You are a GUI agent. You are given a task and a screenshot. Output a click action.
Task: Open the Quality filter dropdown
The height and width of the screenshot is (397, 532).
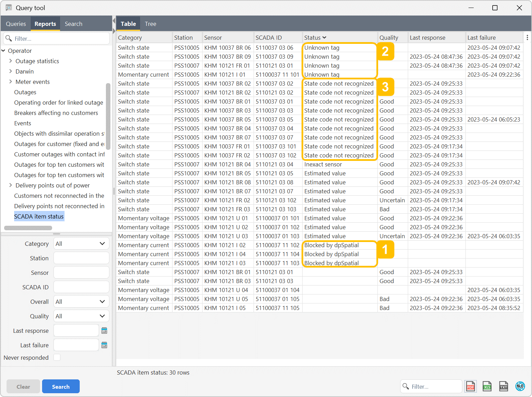(81, 316)
